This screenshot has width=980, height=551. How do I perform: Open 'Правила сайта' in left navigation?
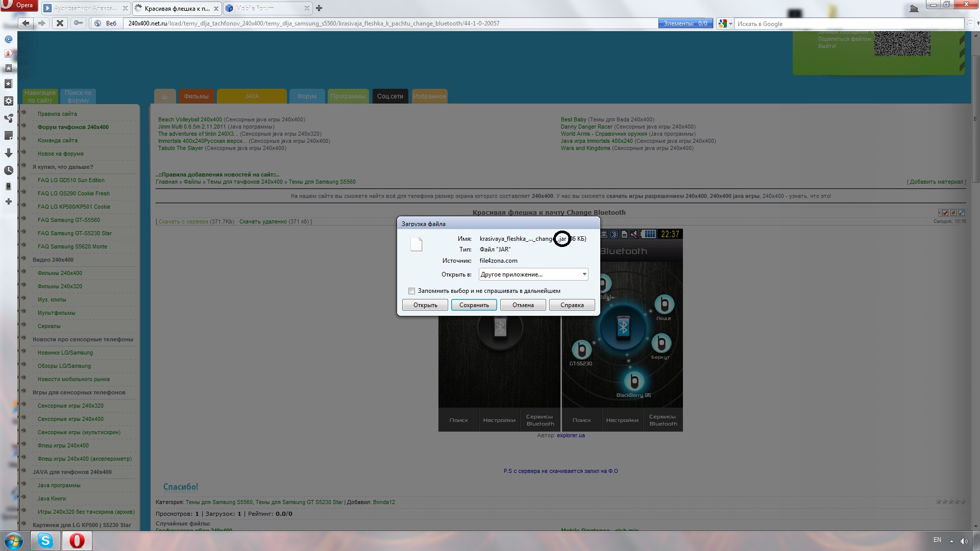pos(57,114)
